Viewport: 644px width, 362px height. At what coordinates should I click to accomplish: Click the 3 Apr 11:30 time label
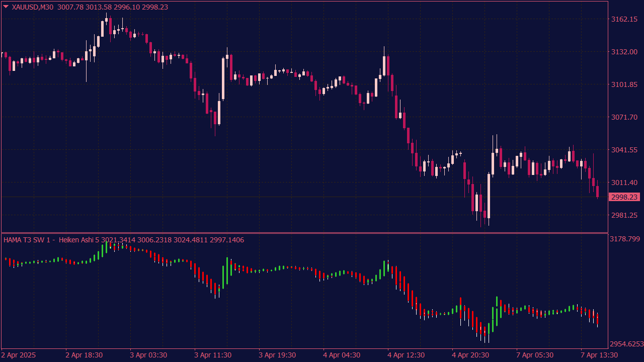click(x=213, y=355)
